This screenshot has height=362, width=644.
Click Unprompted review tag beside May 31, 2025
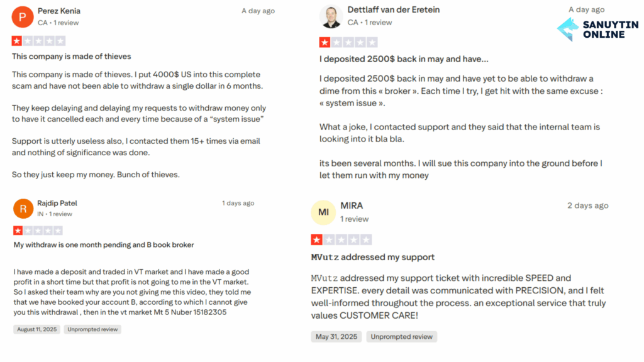click(x=402, y=337)
